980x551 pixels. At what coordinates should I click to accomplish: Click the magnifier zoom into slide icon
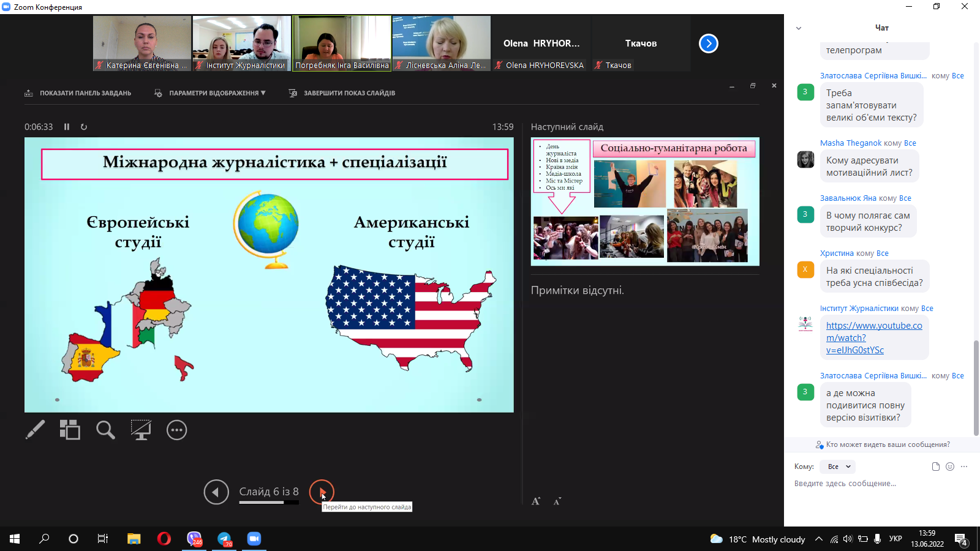(105, 430)
